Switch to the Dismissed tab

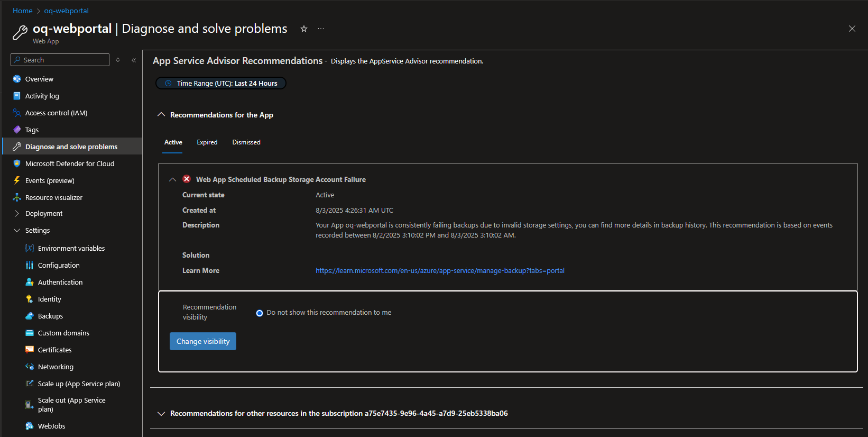pos(246,142)
